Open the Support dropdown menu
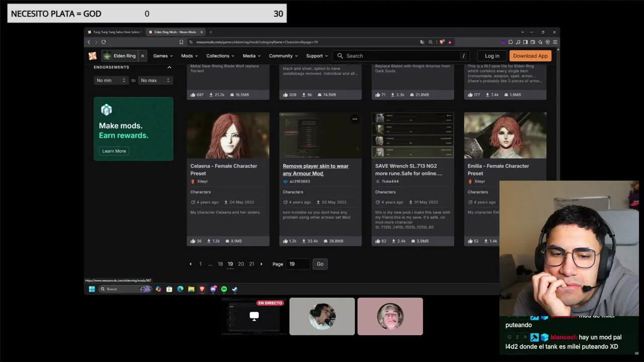The height and width of the screenshot is (362, 644). tap(317, 56)
